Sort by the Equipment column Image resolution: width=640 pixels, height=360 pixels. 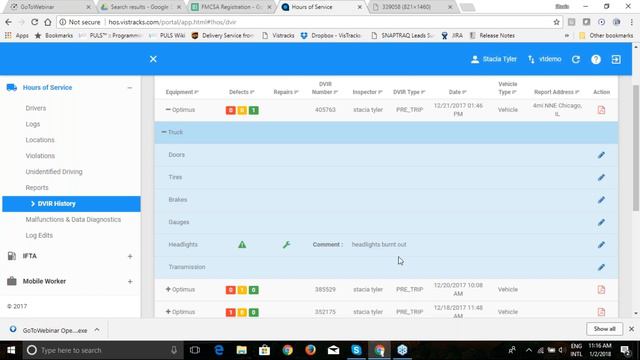[x=182, y=92]
